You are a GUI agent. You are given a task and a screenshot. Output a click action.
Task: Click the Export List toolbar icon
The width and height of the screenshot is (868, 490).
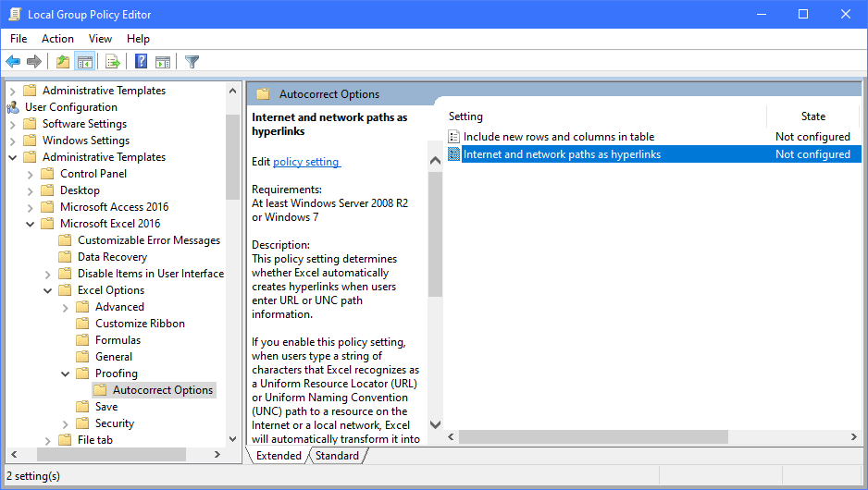112,61
